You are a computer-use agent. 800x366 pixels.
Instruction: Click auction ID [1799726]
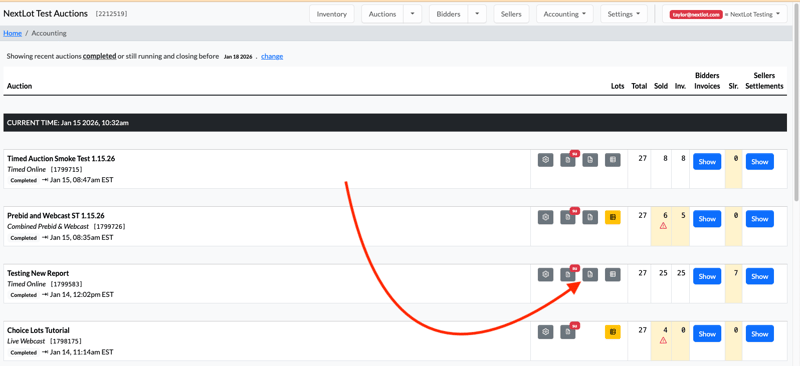coord(109,226)
